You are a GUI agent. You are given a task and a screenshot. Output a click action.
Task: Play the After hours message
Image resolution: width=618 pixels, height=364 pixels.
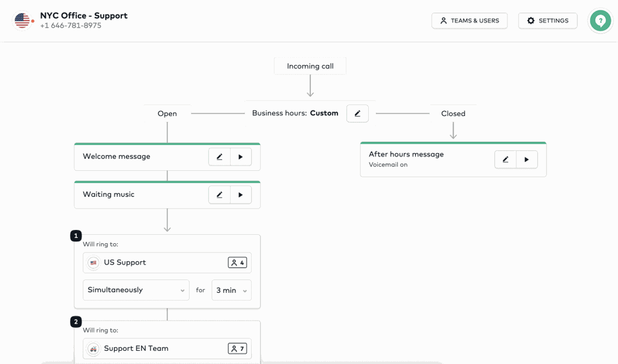click(x=527, y=160)
